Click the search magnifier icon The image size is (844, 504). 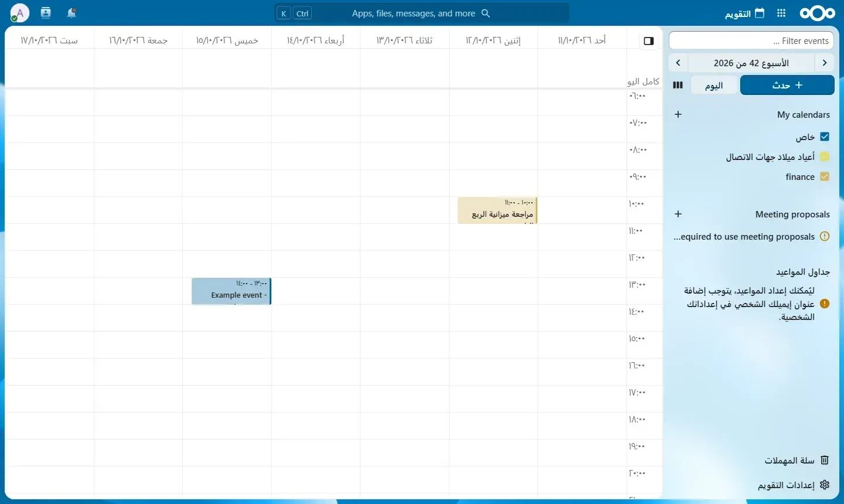[x=485, y=13]
